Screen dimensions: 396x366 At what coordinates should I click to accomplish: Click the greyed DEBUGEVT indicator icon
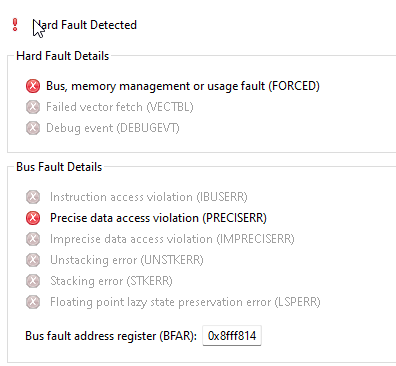click(x=33, y=128)
